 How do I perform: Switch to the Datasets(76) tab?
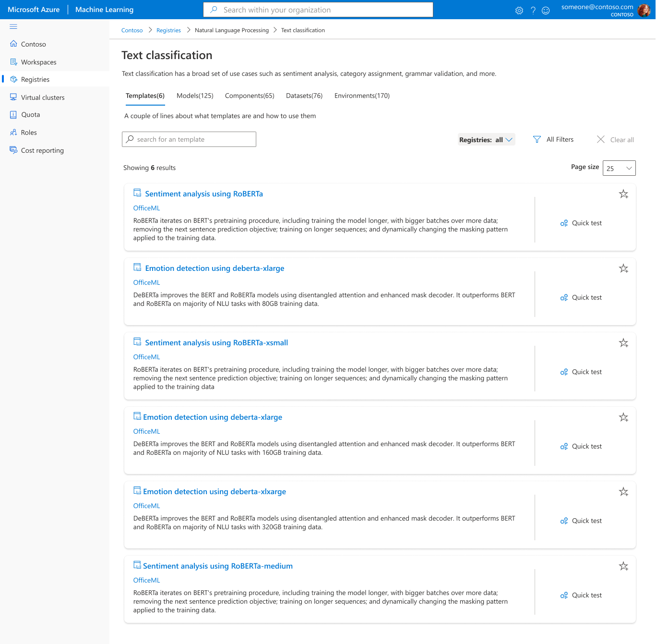pos(304,96)
